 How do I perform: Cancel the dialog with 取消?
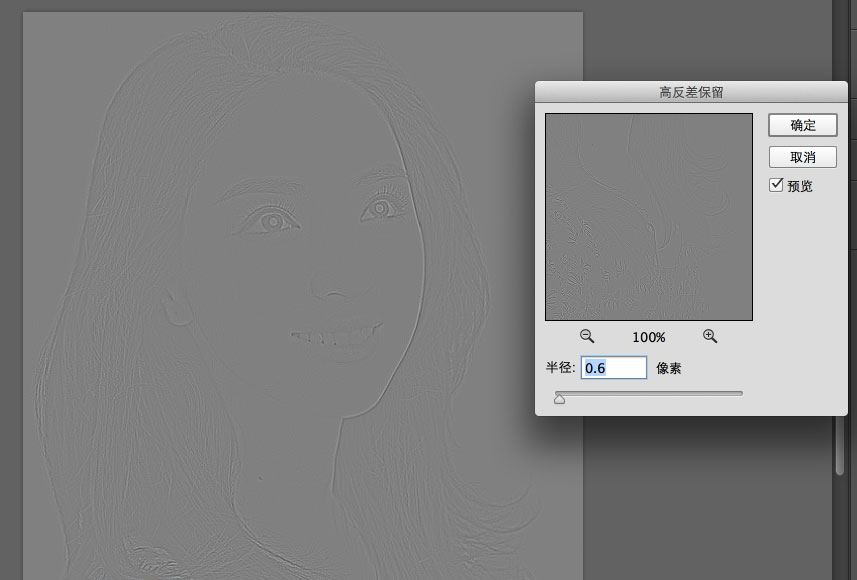coord(802,157)
